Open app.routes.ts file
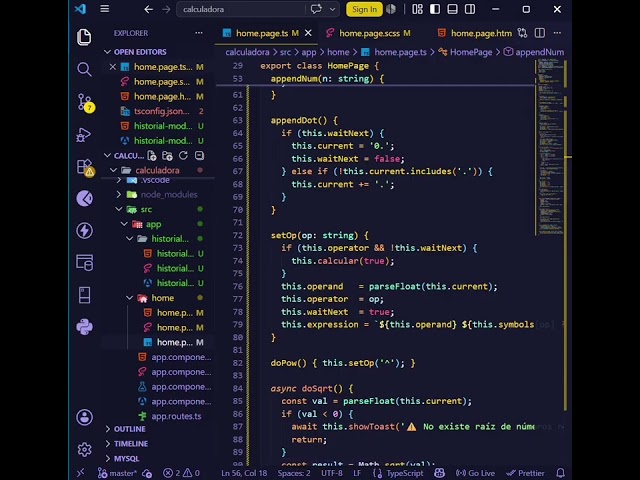Viewport: 640px width, 480px height. pos(176,416)
